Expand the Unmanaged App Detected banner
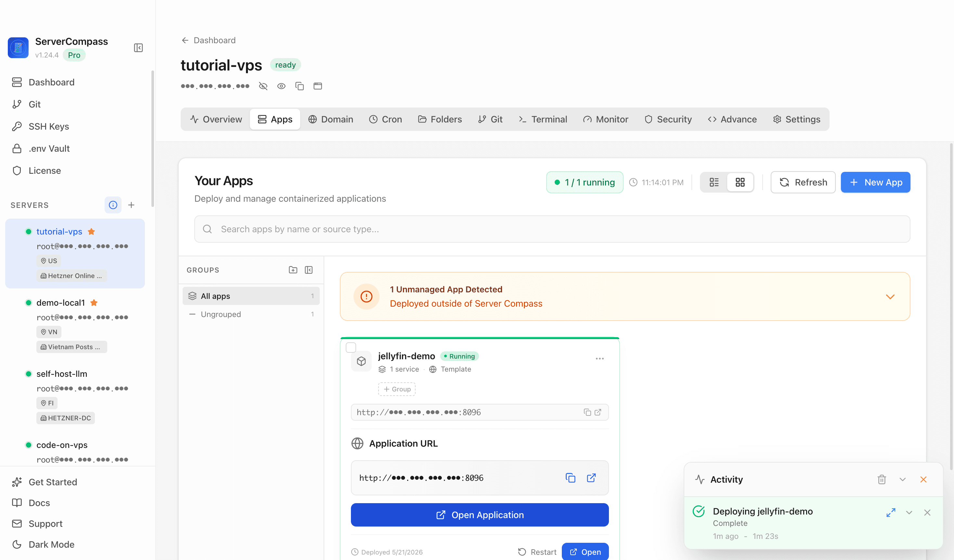 tap(890, 297)
